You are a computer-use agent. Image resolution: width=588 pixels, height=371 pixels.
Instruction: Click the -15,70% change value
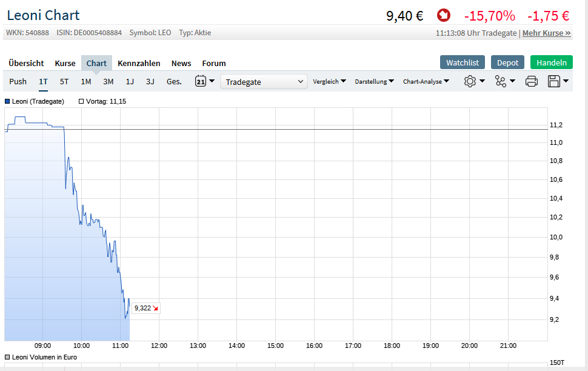pos(489,16)
